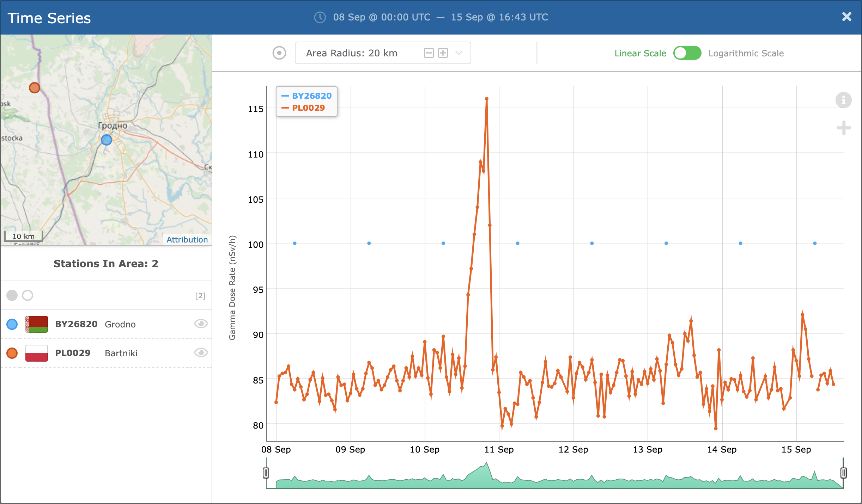This screenshot has height=504, width=862.
Task: Click the filled gray circle select-all button
Action: [x=12, y=295]
